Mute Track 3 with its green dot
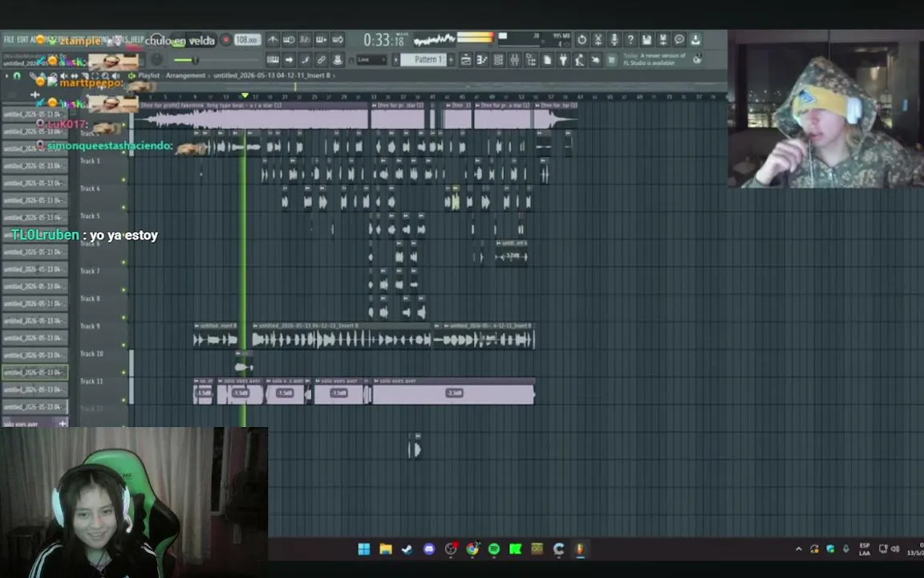Screen dimensions: 924x578 point(124,180)
